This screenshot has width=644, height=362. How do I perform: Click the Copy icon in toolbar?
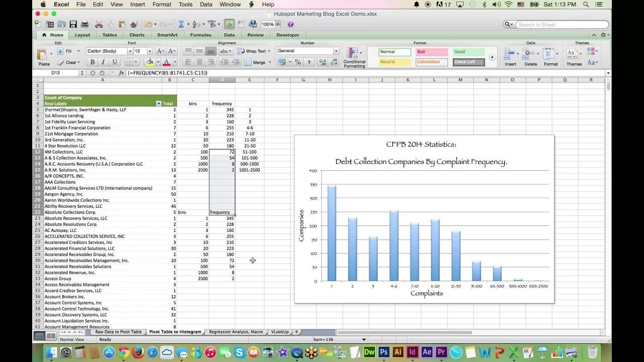[110, 24]
